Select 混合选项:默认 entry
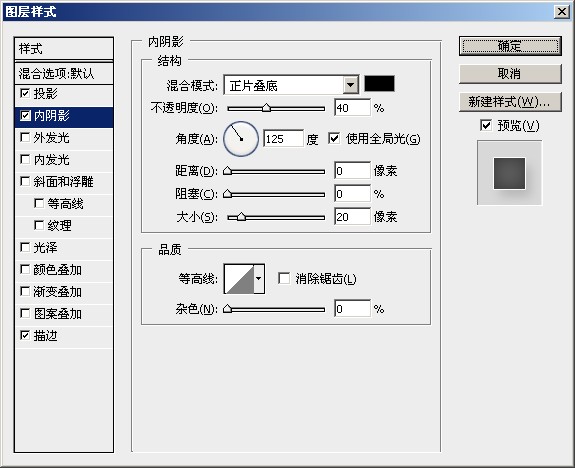575x468 pixels. tap(64, 73)
